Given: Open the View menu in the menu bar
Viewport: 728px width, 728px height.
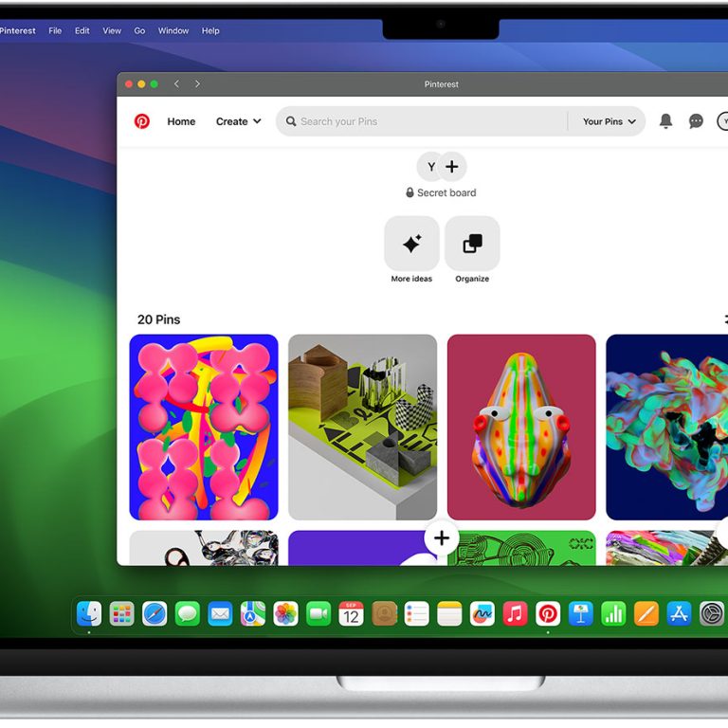Looking at the screenshot, I should pyautogui.click(x=112, y=30).
